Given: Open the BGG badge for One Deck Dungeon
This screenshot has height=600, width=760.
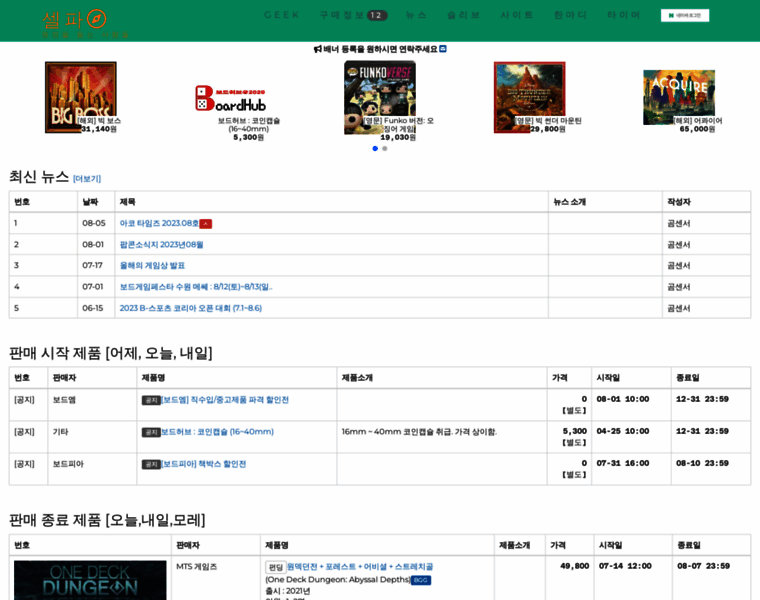Looking at the screenshot, I should pos(421,580).
